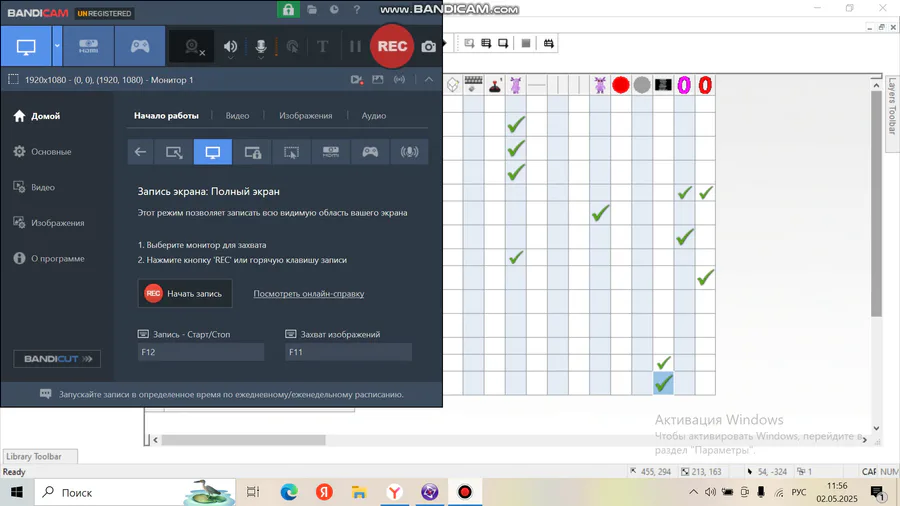Image resolution: width=900 pixels, height=506 pixels.
Task: Toggle speaker sound recording
Action: click(x=230, y=47)
